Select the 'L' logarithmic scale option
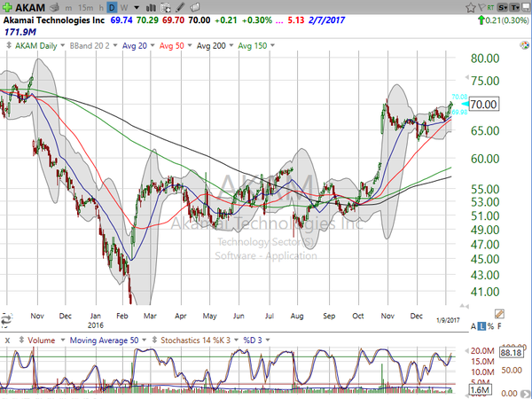Viewport: 532px width, 399px height. tap(481, 326)
